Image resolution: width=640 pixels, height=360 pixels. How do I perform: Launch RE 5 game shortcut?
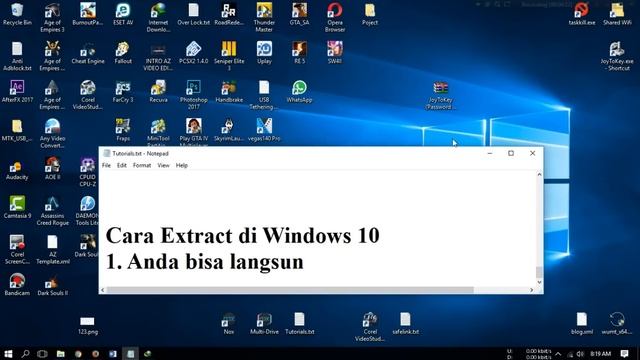pos(299,53)
